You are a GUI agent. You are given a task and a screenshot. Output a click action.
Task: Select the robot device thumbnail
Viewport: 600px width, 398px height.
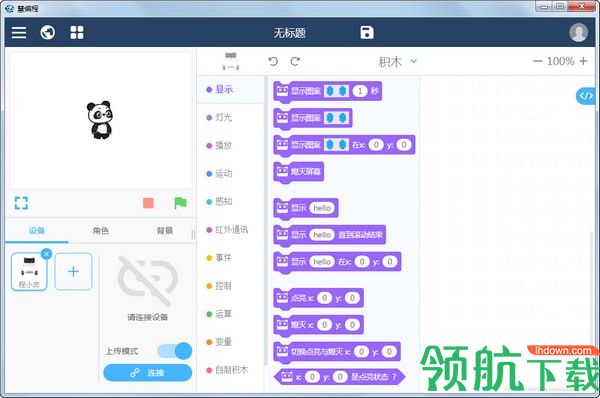(29, 272)
